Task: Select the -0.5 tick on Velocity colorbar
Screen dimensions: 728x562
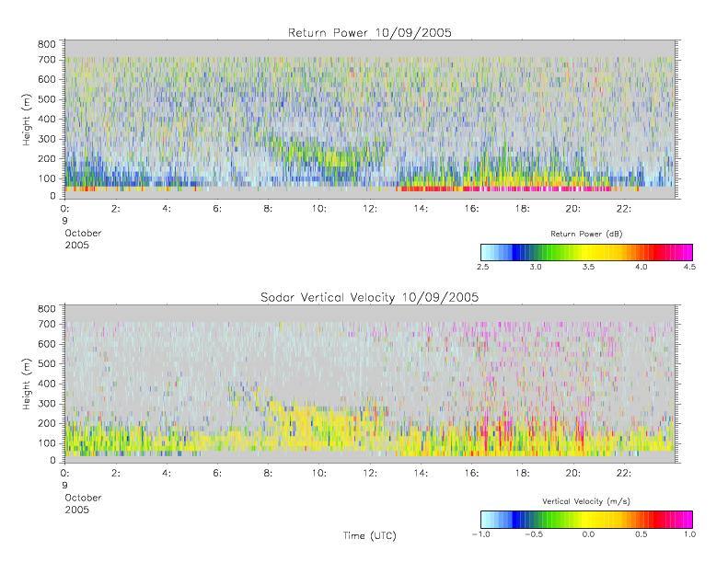Action: [x=534, y=534]
